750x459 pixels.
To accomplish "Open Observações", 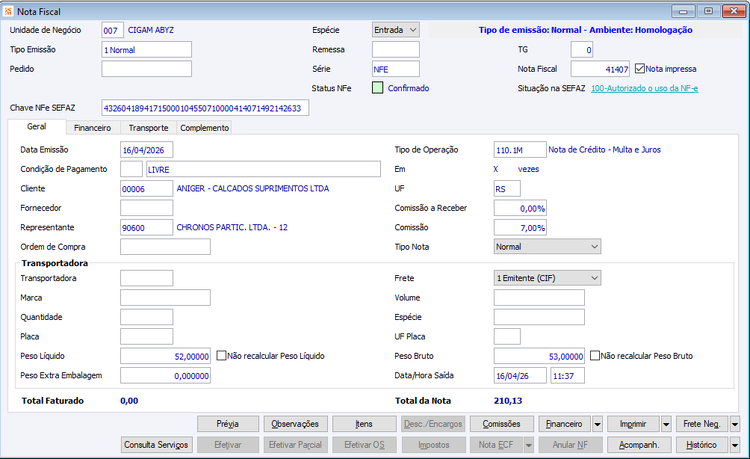I will 295,424.
